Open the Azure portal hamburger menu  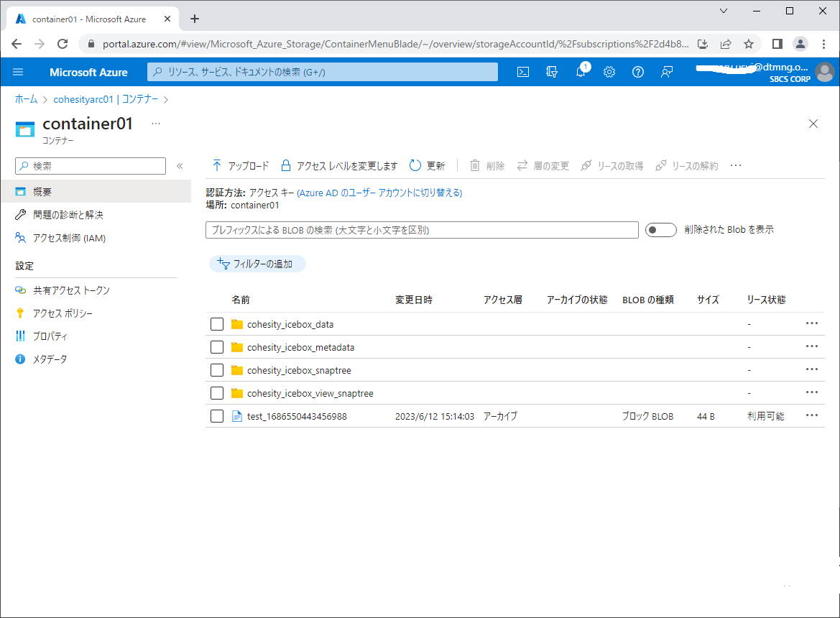click(x=18, y=72)
